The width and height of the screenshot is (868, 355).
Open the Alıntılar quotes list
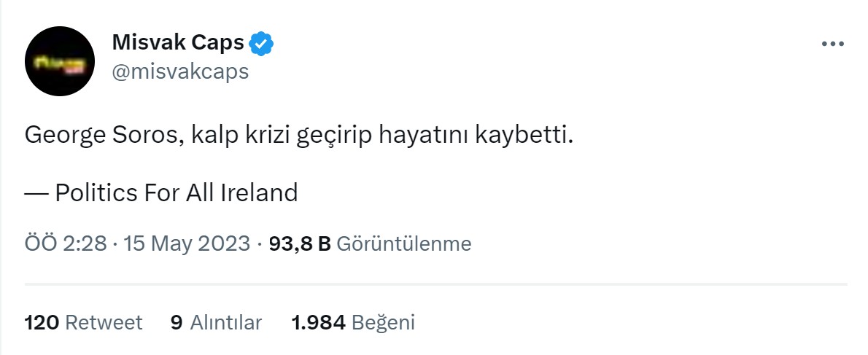point(225,322)
